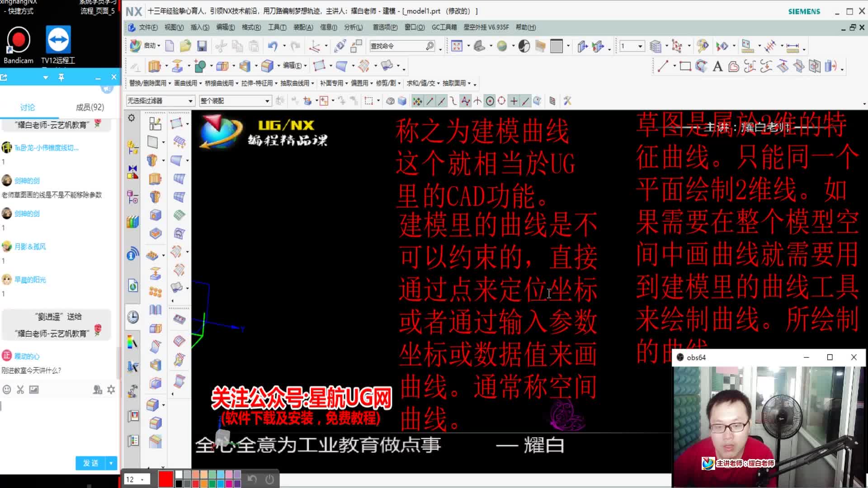Viewport: 868px width, 488px height.
Task: Open the 分析(L) menu
Action: tap(353, 28)
